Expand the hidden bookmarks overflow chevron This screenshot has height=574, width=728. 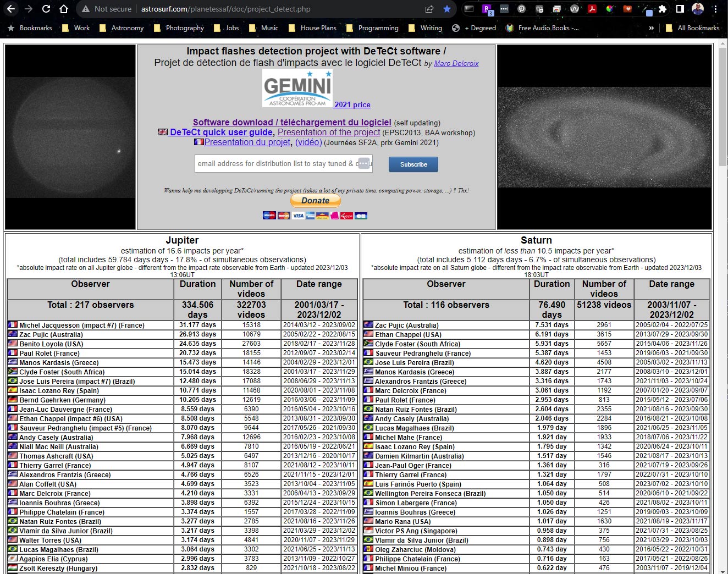651,28
